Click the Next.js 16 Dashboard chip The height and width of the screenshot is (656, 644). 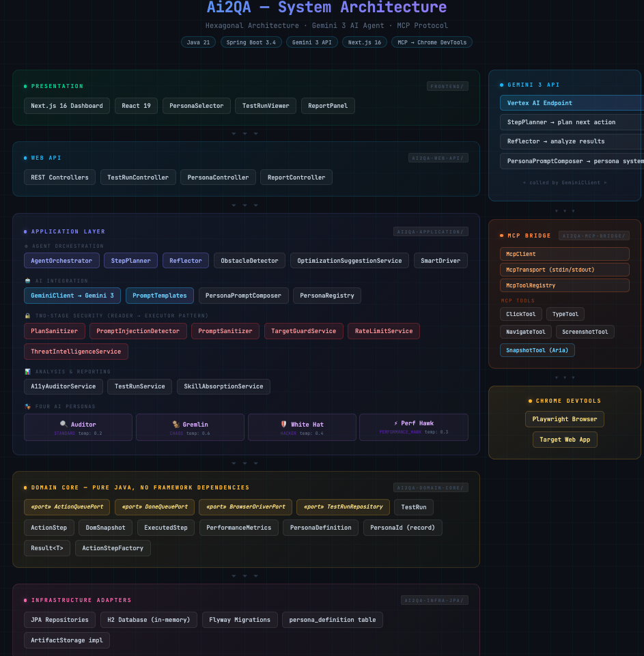67,106
